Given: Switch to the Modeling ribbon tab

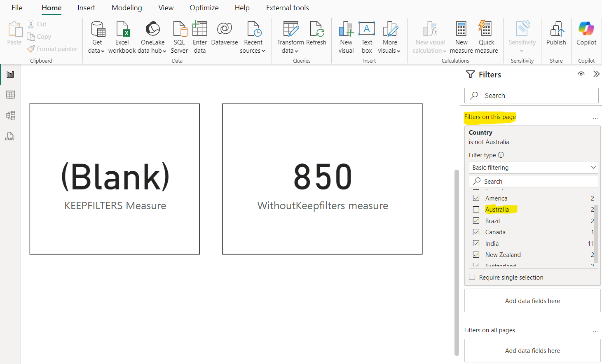Looking at the screenshot, I should 126,7.
